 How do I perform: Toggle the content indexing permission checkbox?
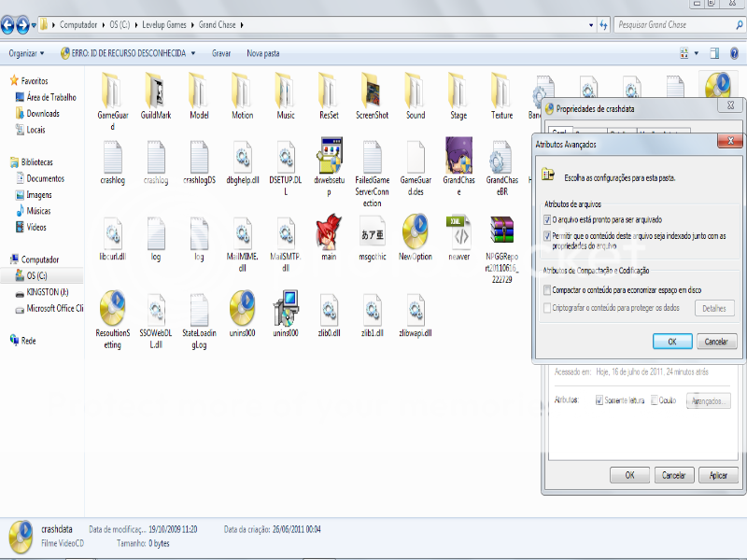pos(547,236)
